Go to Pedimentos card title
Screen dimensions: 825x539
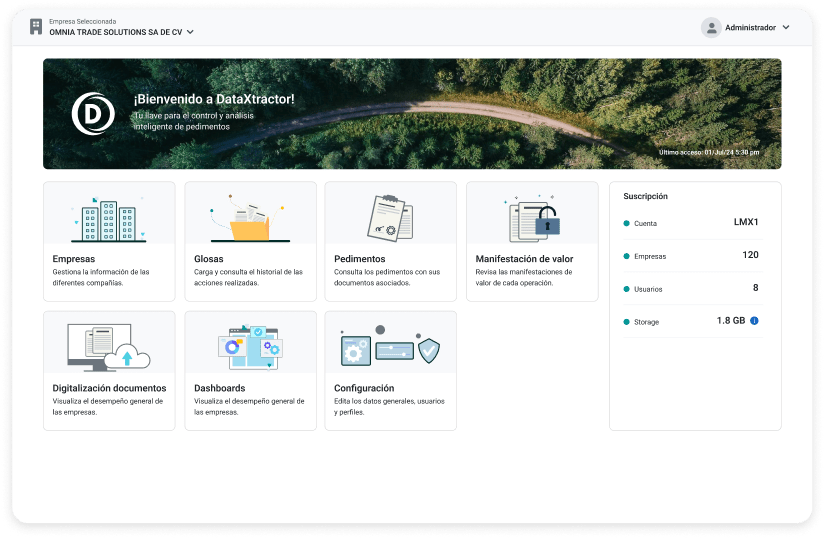[359, 259]
